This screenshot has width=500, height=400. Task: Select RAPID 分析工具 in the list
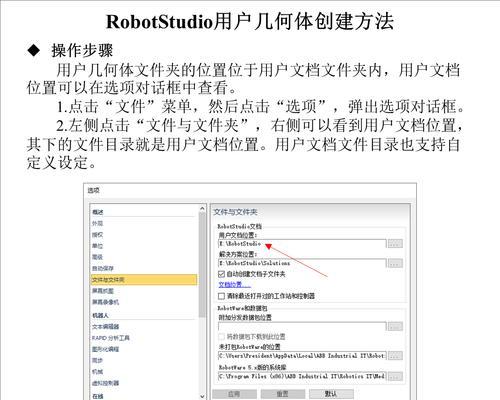pos(111,338)
